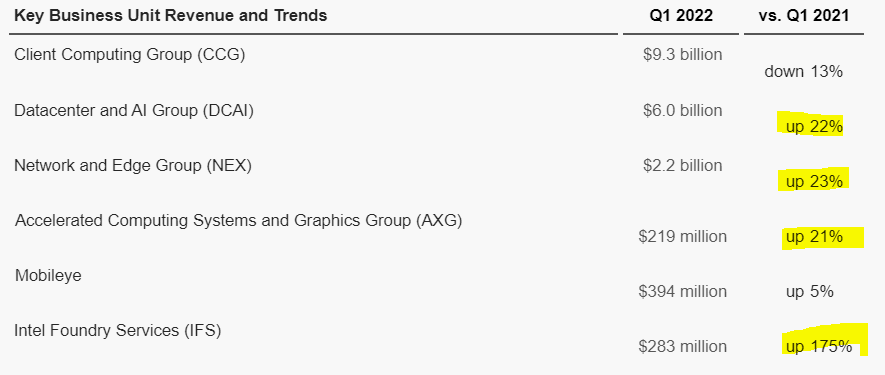
Task: Click the Client Computing Group (CCG) row label
Action: point(129,55)
